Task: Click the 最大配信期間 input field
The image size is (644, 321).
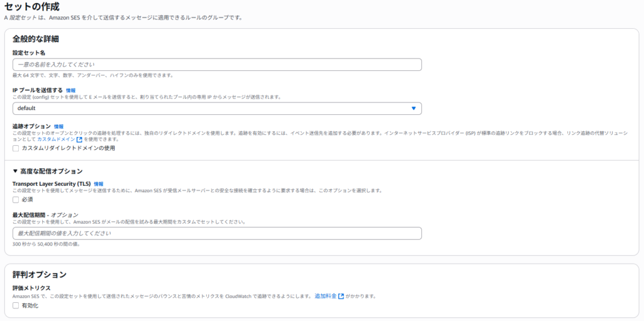Action: [217, 234]
